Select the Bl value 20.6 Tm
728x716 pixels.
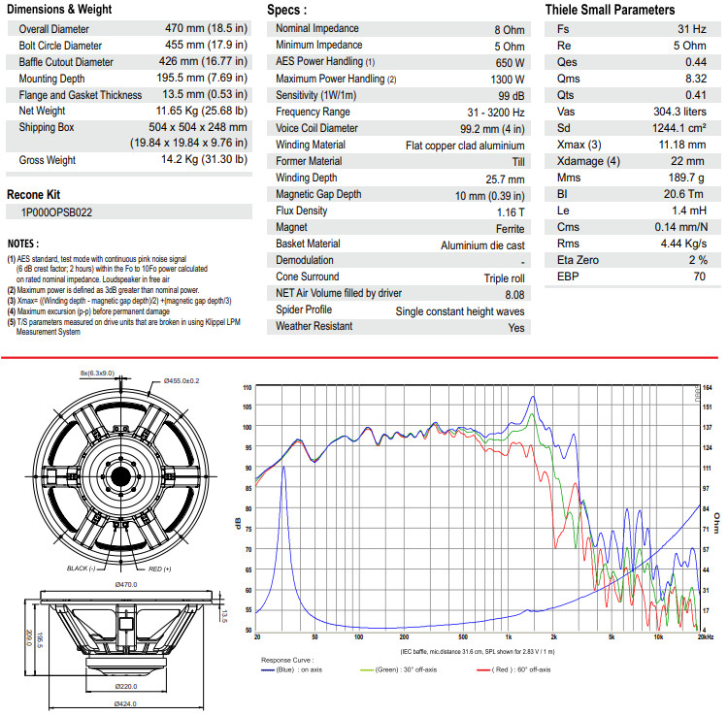point(683,194)
